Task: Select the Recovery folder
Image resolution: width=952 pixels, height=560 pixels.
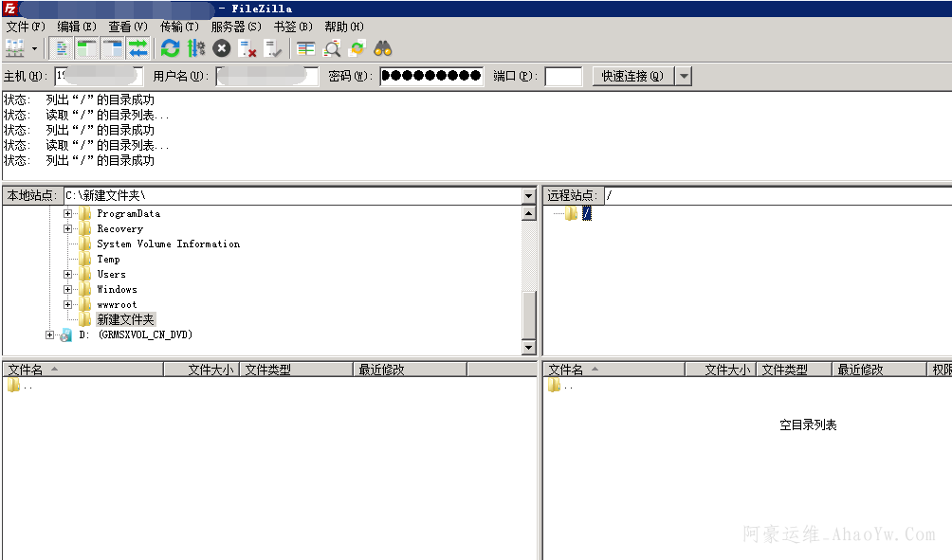Action: 120,228
